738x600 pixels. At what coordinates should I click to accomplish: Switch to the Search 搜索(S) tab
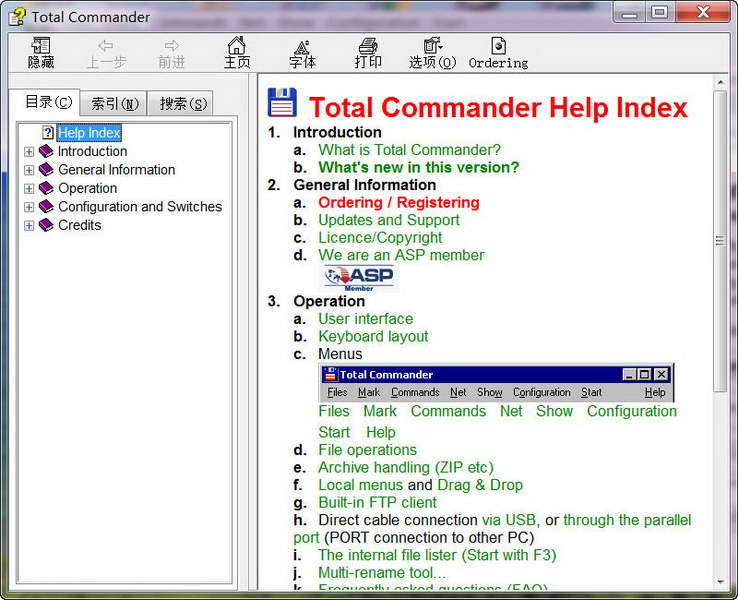181,104
